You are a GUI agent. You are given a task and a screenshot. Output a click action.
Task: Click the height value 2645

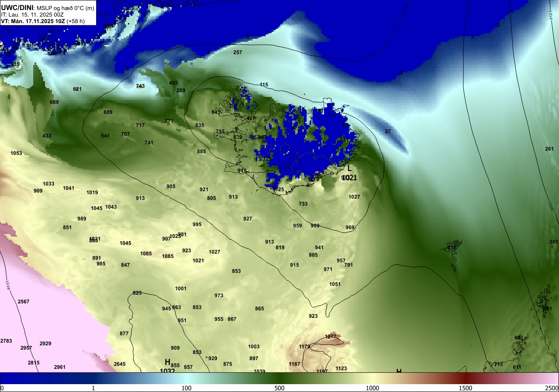120,364
